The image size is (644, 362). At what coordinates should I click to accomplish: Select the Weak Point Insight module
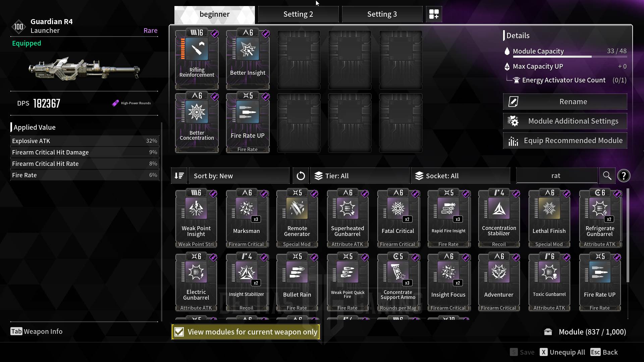(196, 218)
